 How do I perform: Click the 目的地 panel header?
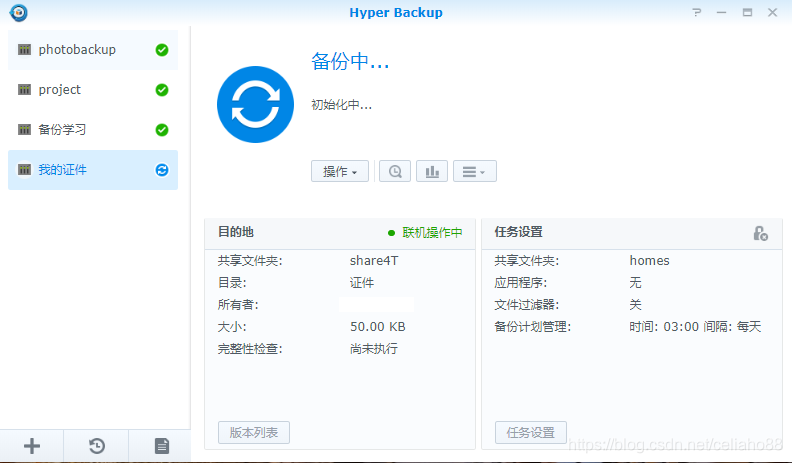(x=235, y=232)
